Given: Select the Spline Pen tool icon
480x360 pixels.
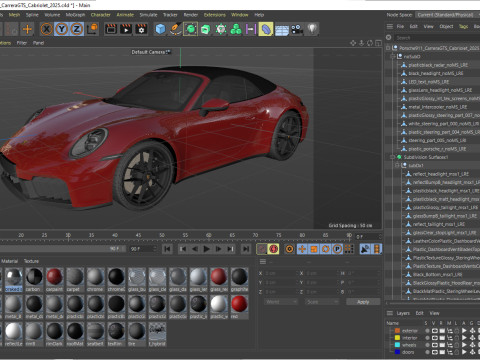Looking at the screenshot, I should (175, 29).
